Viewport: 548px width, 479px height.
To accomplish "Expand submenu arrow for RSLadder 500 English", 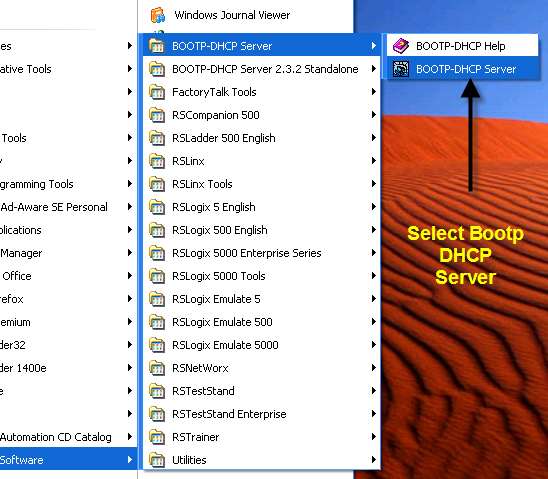I will [x=374, y=138].
